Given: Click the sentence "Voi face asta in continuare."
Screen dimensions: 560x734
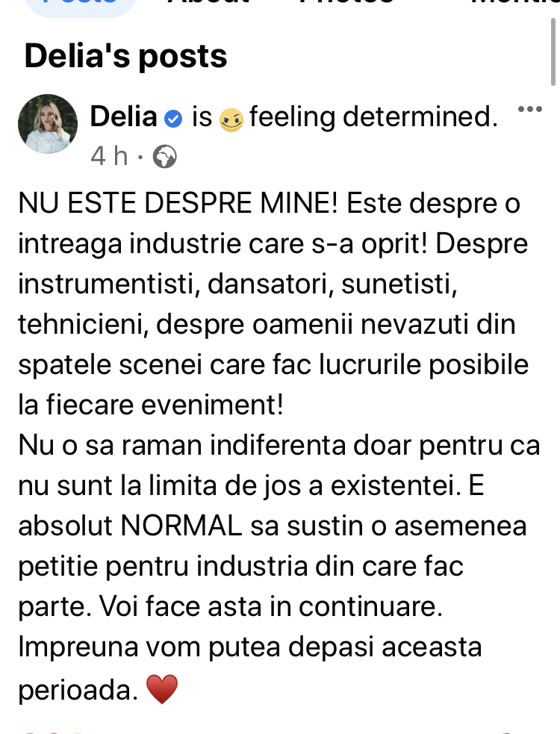Looking at the screenshot, I should (x=271, y=606).
